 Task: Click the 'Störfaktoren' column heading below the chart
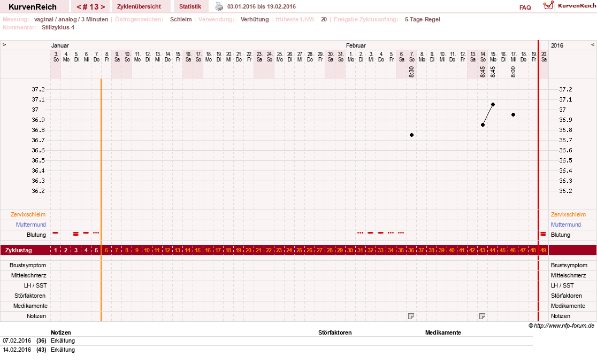[335, 333]
